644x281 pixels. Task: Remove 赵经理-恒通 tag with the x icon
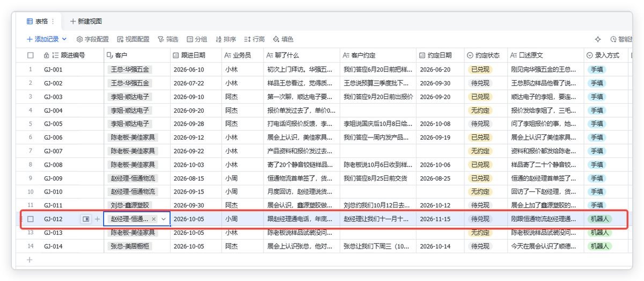pyautogui.click(x=153, y=219)
